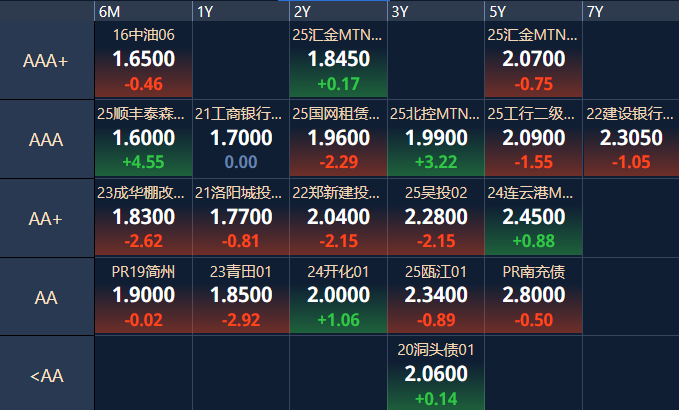Open the 25吴投02 bond cell
Screen dimensions: 679x410
click(436, 217)
